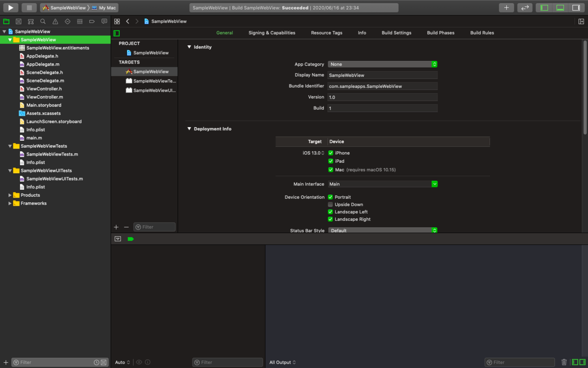This screenshot has width=588, height=368.
Task: Hide the debug area toggle
Action: 560,8
